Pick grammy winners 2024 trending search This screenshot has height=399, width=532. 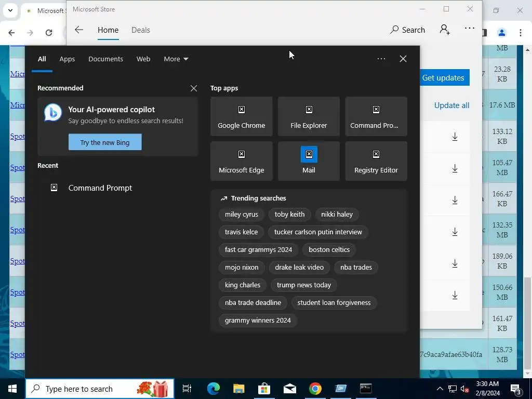coord(258,320)
